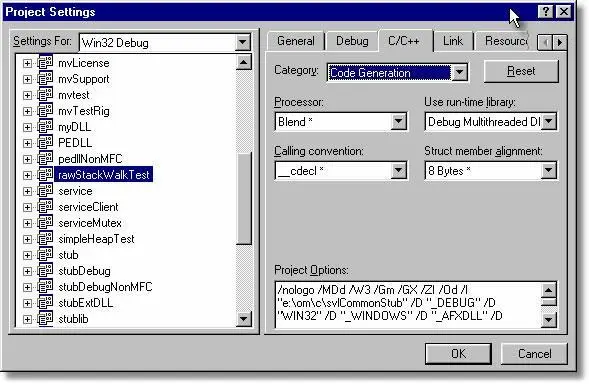This screenshot has width=589, height=384.
Task: Select the myDLL tree item
Action: coord(74,127)
